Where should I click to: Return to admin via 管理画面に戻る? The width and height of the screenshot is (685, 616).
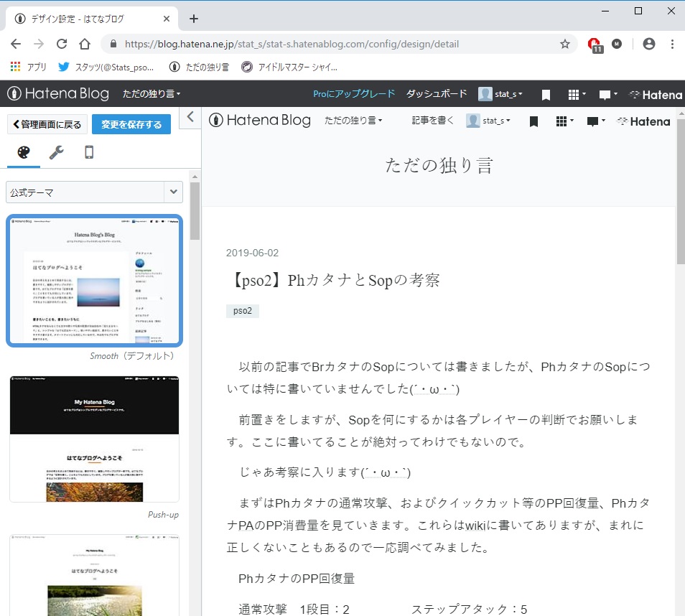pos(47,124)
